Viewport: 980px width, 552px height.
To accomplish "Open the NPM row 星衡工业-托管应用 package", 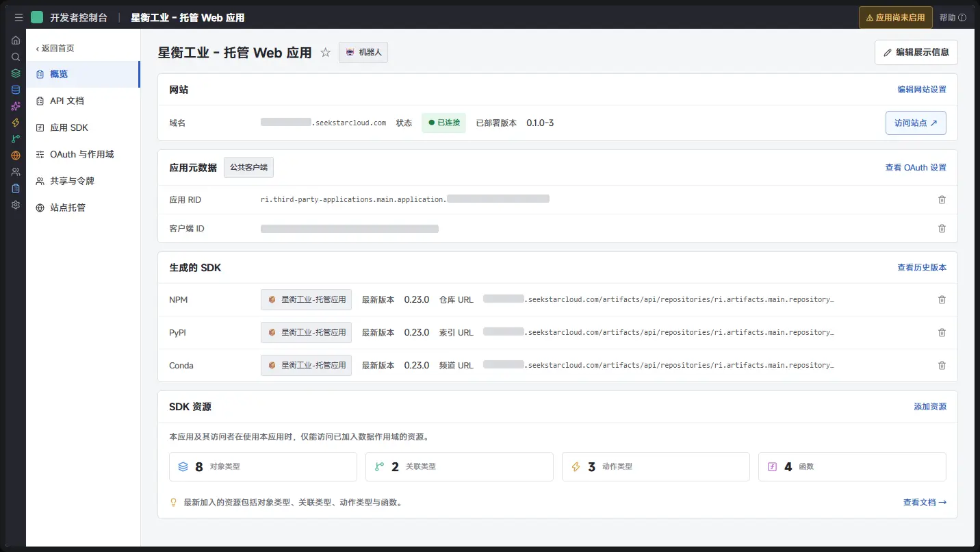I will click(306, 299).
